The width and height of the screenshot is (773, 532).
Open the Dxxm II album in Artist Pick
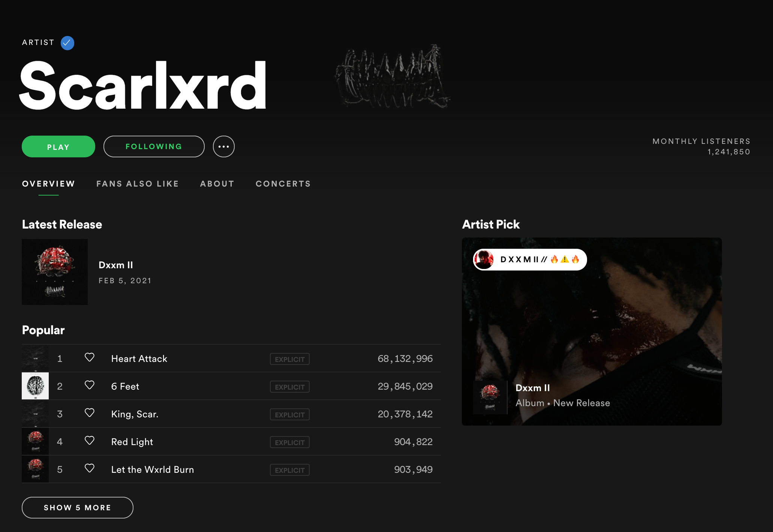click(533, 388)
